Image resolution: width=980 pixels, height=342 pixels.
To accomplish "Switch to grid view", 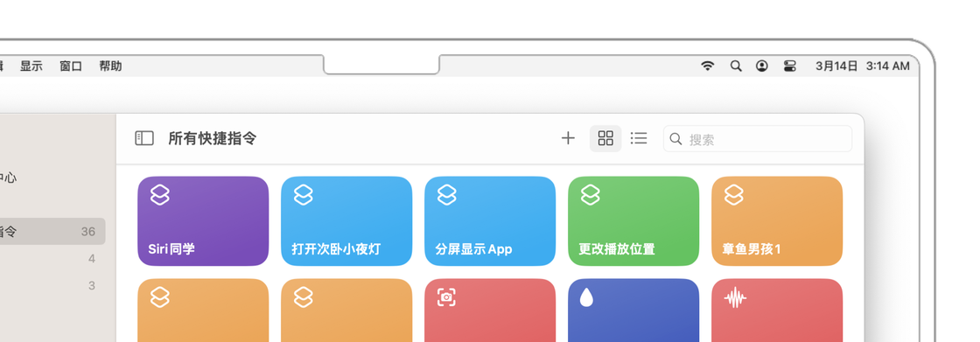I will (x=605, y=138).
